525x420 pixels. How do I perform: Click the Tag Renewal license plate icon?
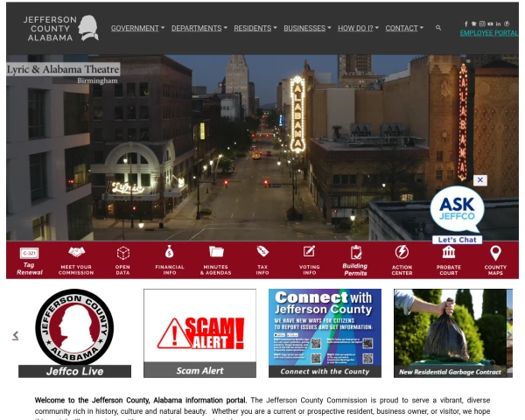pos(29,253)
